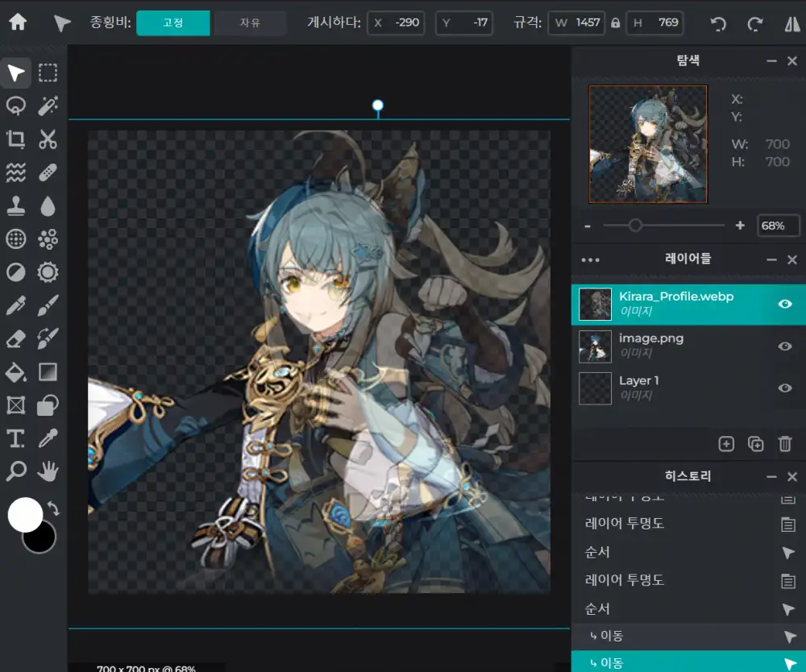Hide the Kirara_Profile.webp layer

[784, 304]
